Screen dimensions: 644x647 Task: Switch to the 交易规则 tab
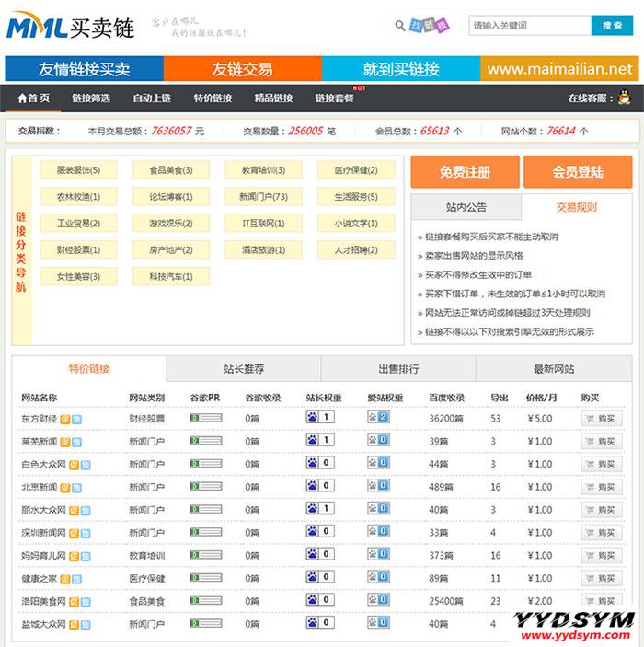coord(576,207)
